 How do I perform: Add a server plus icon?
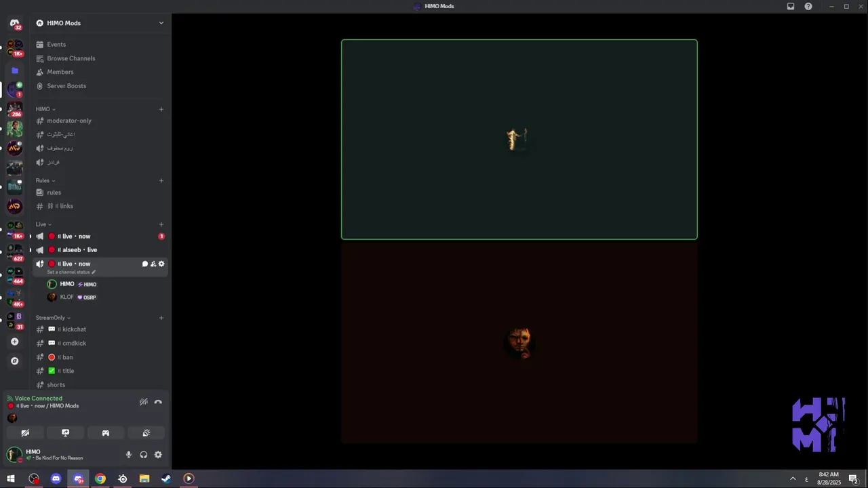pos(15,342)
